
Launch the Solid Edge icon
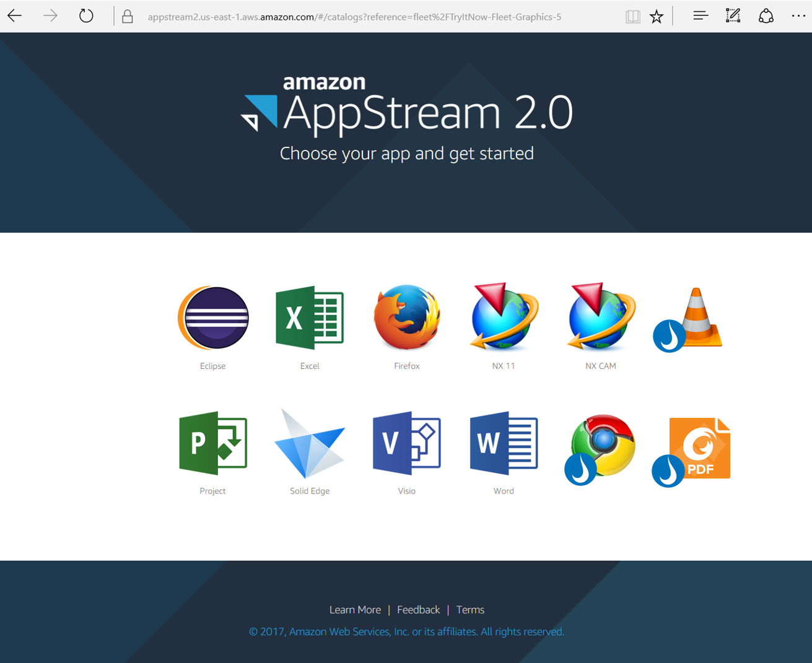coord(310,443)
